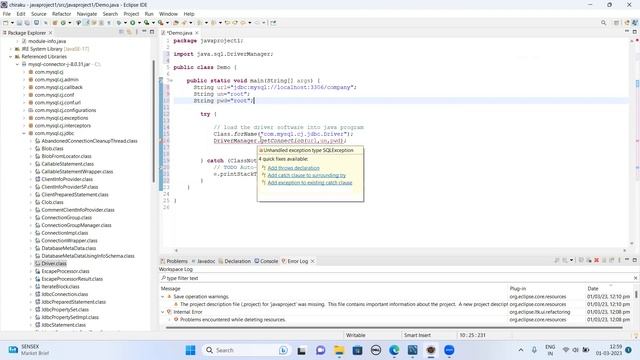The width and height of the screenshot is (640, 360).
Task: Click the Open Perspective icon
Action: (x=616, y=23)
